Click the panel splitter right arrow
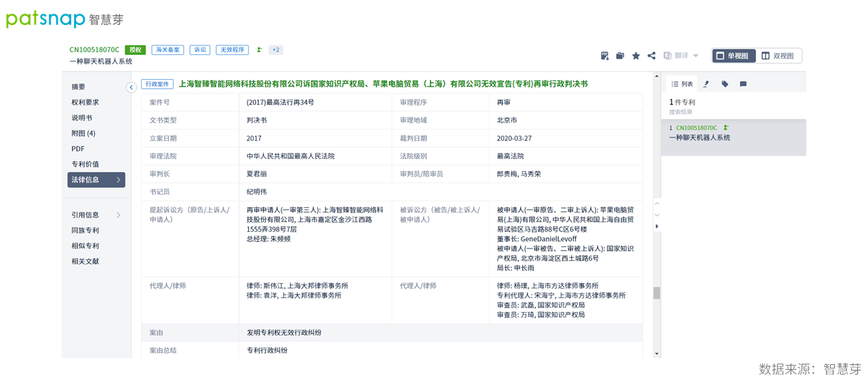The image size is (868, 384). click(x=656, y=226)
